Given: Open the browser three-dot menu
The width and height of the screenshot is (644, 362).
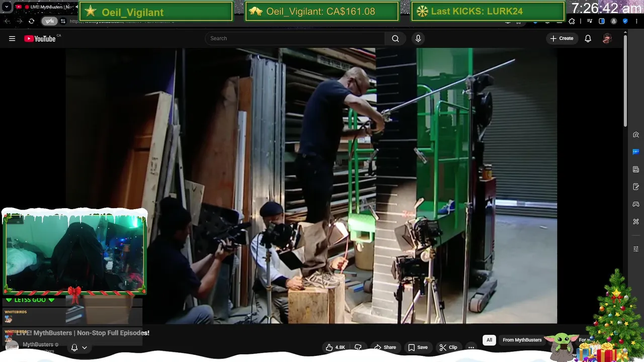Looking at the screenshot, I should 637,21.
